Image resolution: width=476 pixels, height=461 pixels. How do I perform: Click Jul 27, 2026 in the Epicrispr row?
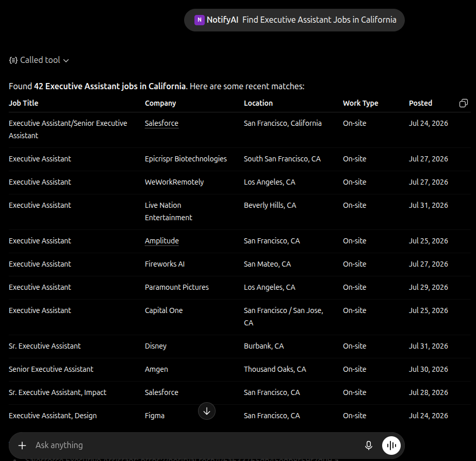click(x=429, y=159)
